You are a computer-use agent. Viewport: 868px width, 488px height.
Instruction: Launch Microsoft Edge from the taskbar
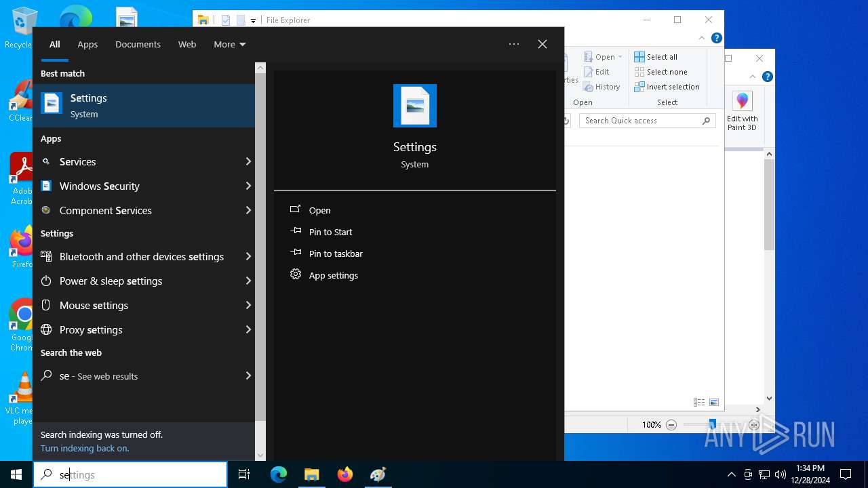tap(279, 474)
